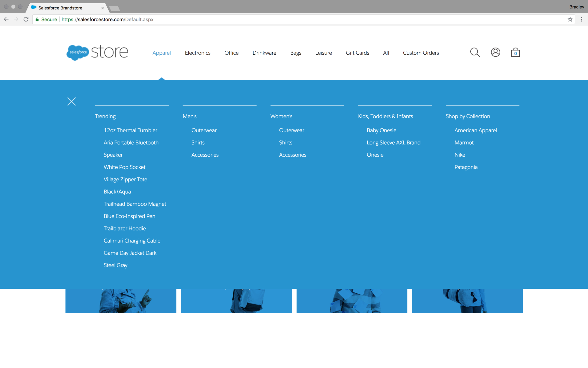The image size is (588, 368).
Task: Open the Office menu
Action: tap(231, 53)
